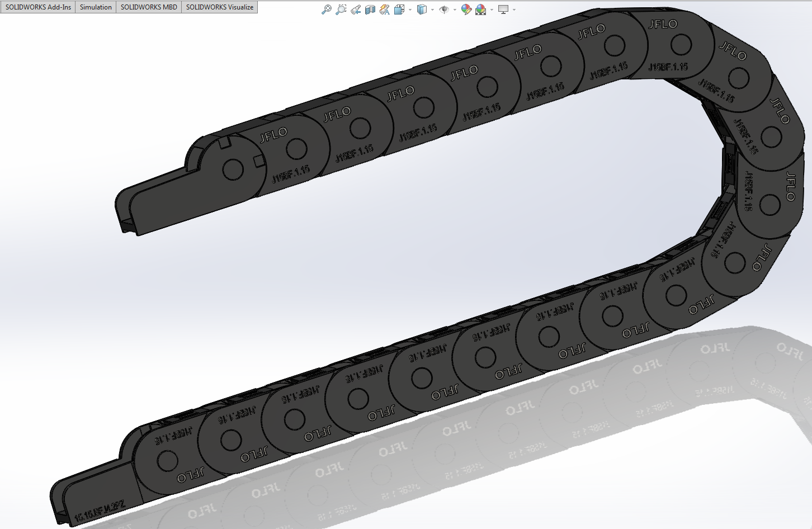Select the Zoom to Area tool
The height and width of the screenshot is (529, 812).
pos(341,10)
